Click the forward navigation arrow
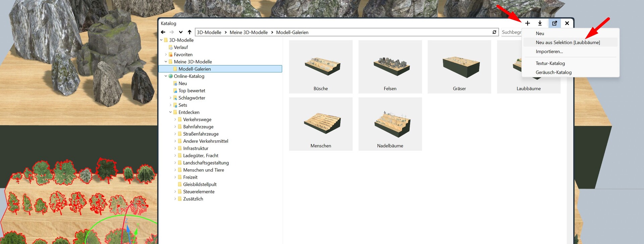The image size is (644, 244). point(172,32)
